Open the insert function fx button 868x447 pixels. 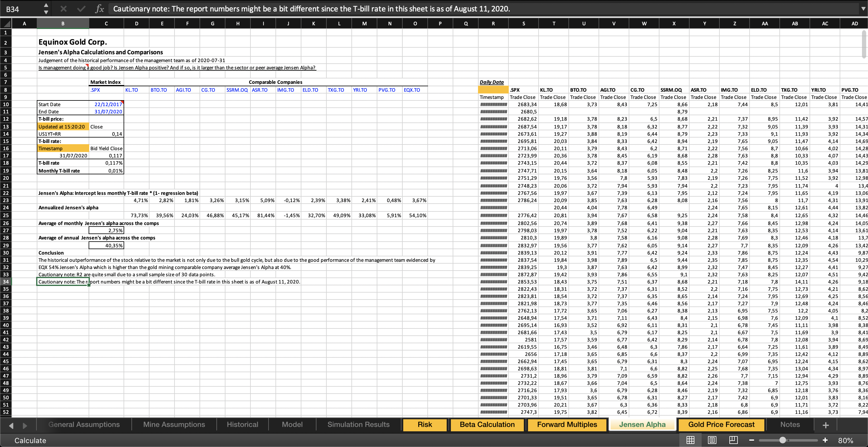pyautogui.click(x=99, y=9)
